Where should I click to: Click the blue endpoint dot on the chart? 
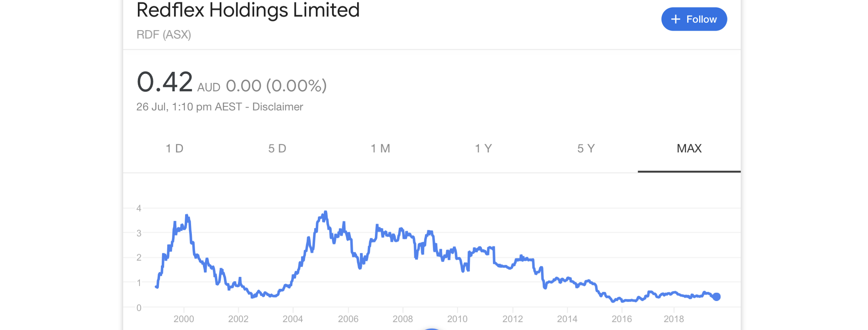(x=716, y=297)
